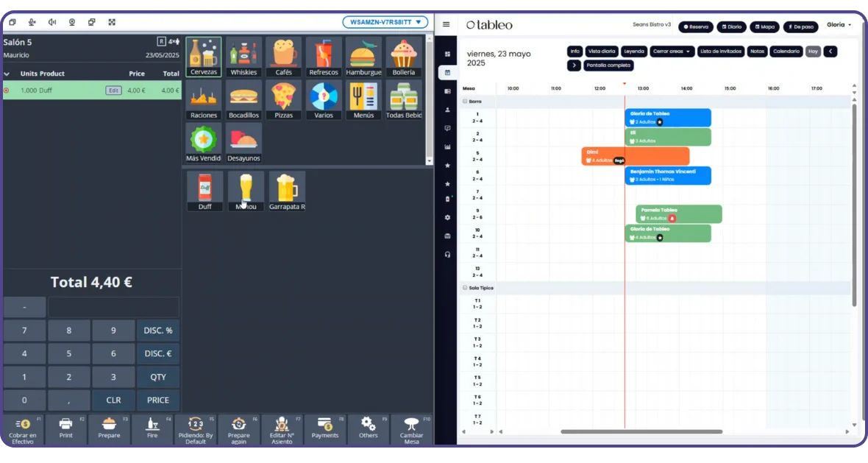Open the Desayunos category
868x463 pixels.
click(243, 143)
